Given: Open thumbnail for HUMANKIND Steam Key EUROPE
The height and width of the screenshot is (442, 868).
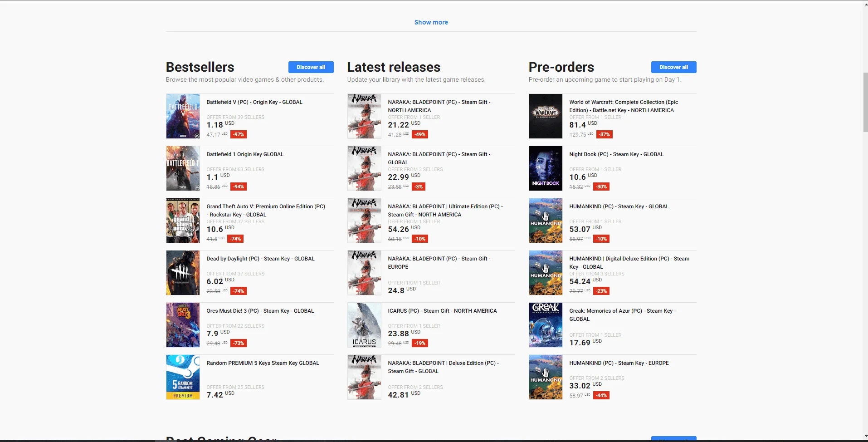Looking at the screenshot, I should [546, 377].
